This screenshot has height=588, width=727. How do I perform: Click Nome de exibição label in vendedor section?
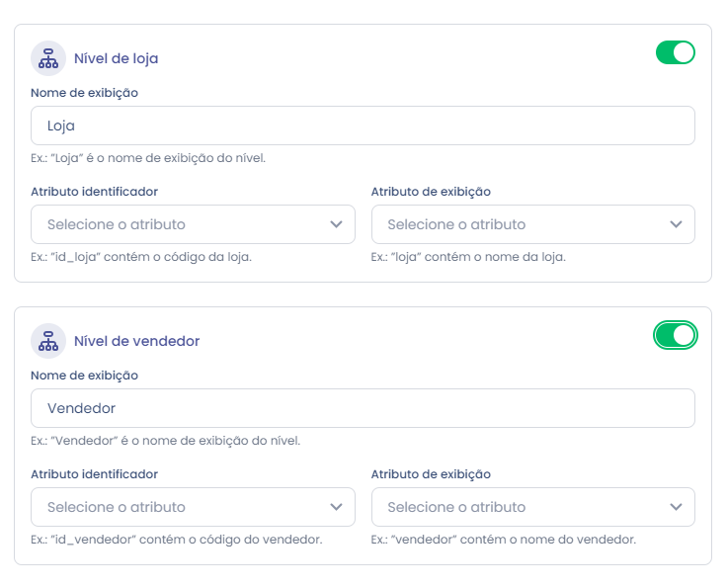coord(84,376)
